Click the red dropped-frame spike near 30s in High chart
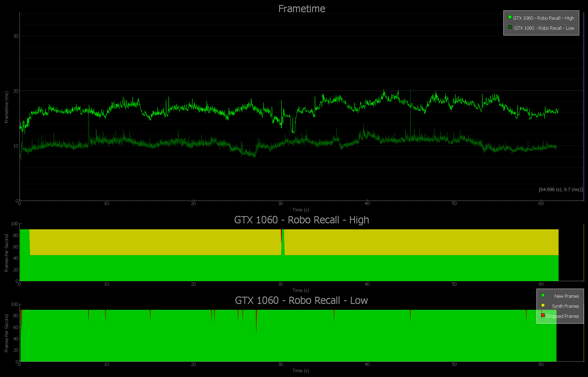The image size is (588, 377). 281,235
